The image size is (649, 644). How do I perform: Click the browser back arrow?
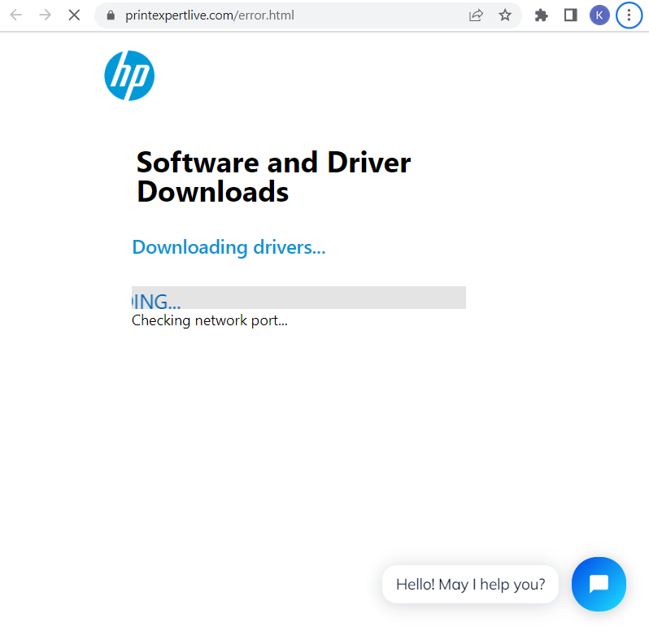point(15,15)
